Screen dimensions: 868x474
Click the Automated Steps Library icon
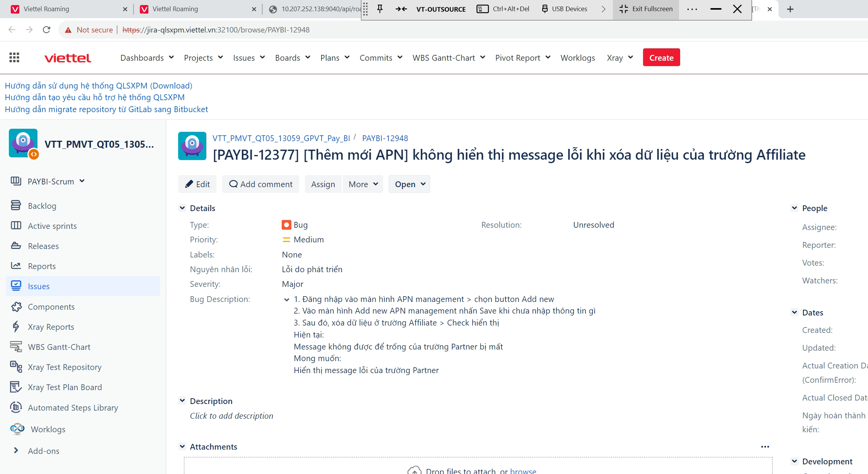click(x=16, y=407)
